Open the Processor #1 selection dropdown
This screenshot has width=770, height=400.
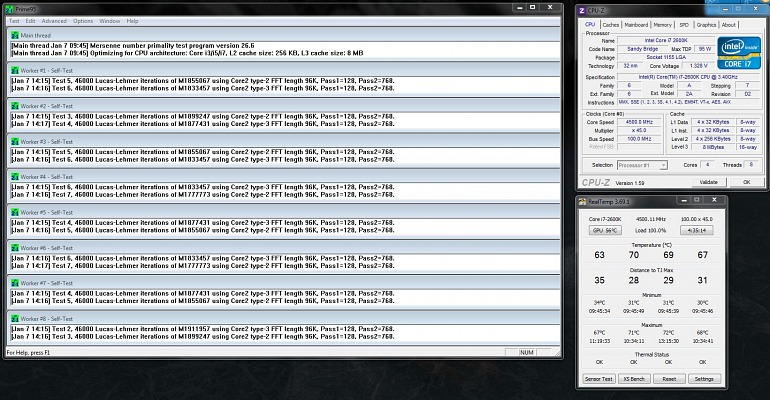click(x=642, y=165)
